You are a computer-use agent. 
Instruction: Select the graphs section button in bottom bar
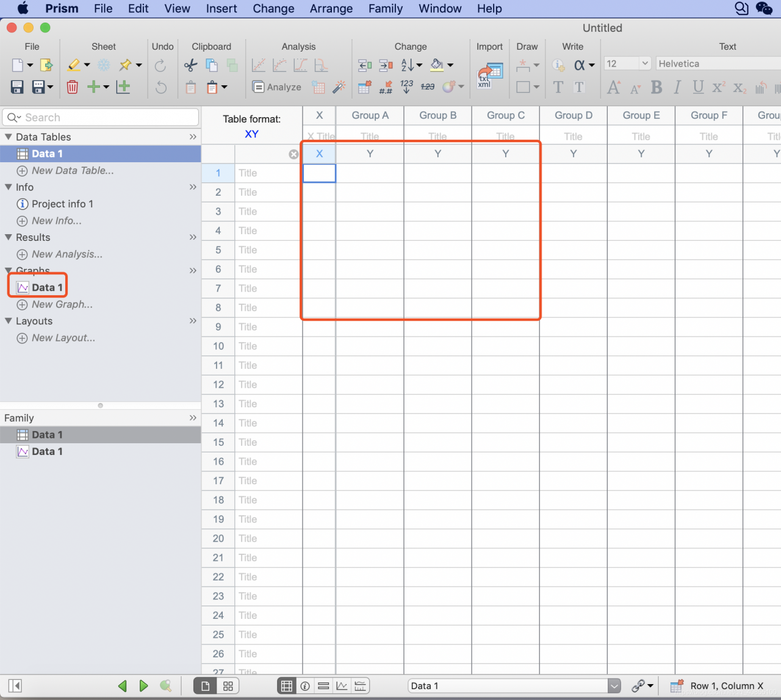(x=342, y=686)
